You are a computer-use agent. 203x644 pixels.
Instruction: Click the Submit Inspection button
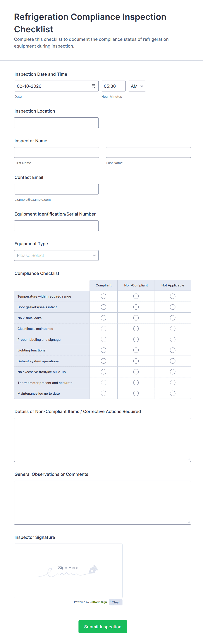click(x=103, y=626)
